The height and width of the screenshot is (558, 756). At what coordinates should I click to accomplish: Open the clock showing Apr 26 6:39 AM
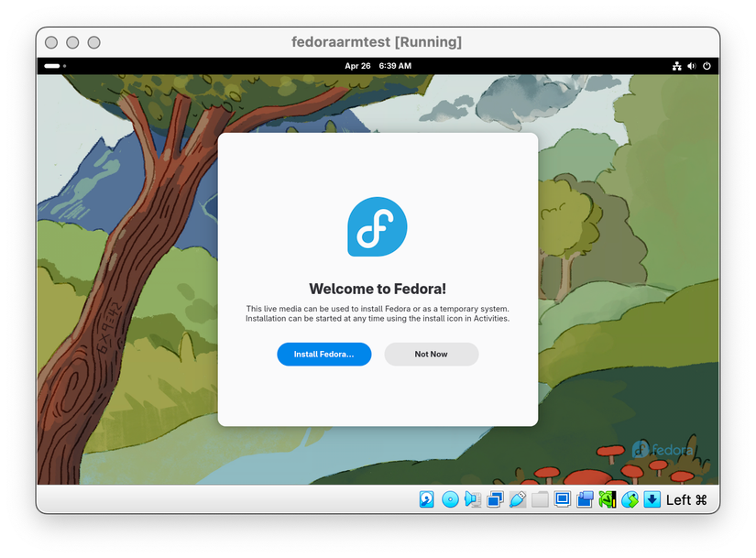[x=378, y=66]
